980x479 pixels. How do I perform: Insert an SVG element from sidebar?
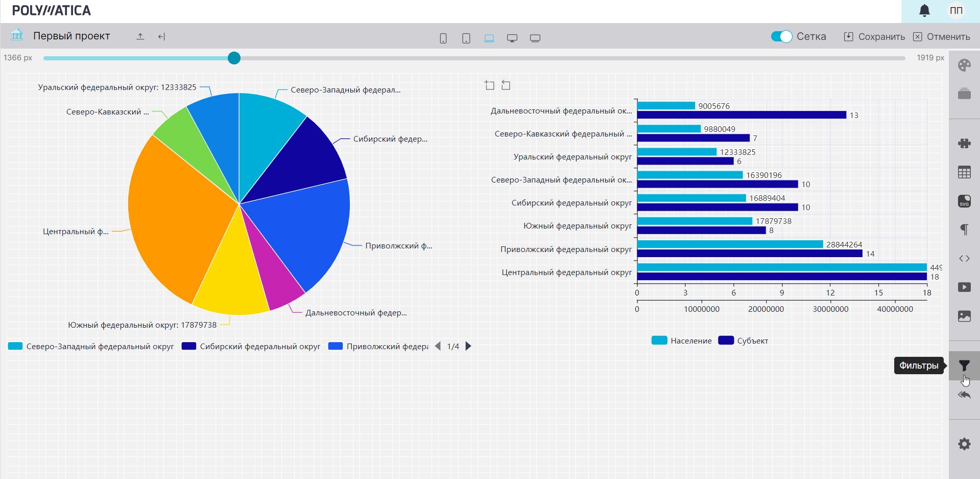964,201
